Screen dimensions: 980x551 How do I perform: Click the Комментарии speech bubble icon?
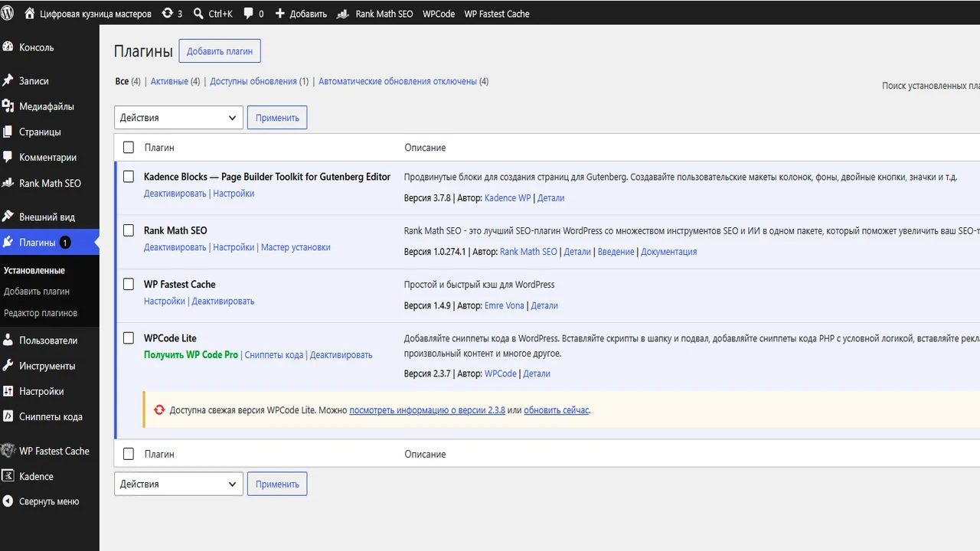[8, 157]
